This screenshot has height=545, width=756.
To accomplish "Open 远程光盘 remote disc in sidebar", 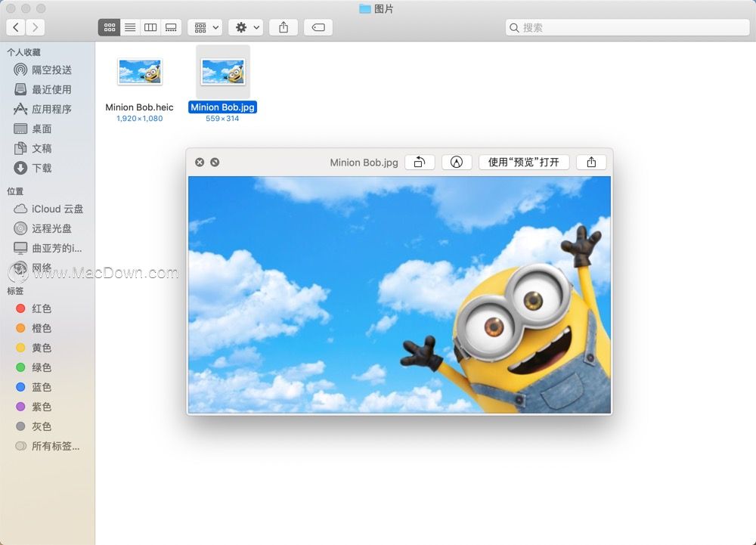I will (47, 228).
